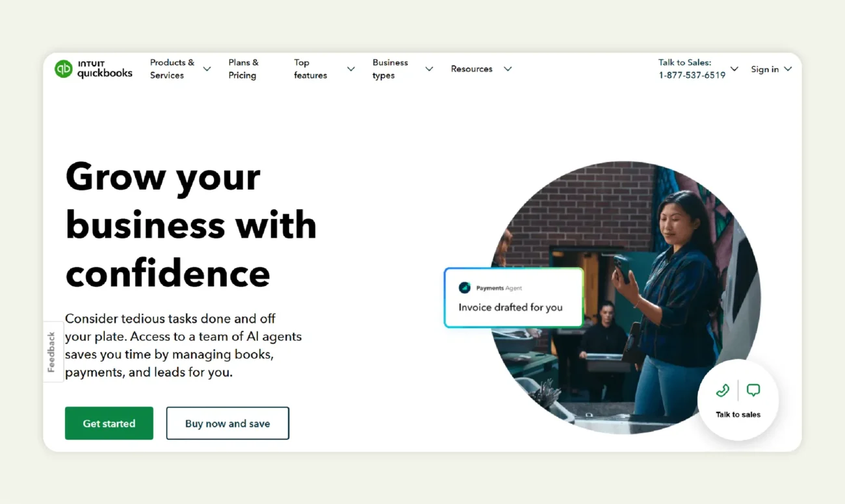The width and height of the screenshot is (845, 504).
Task: Expand the Sign in dropdown arrow
Action: 788,69
